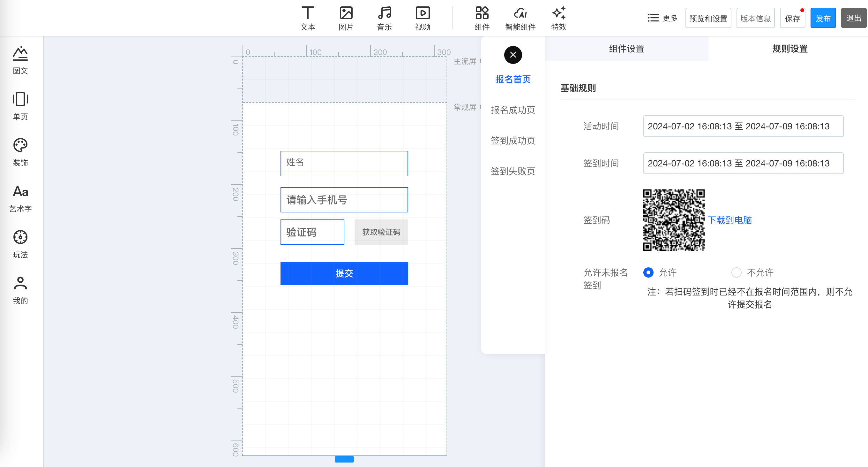This screenshot has height=467, width=868.
Task: Click the 视频 video tool icon
Action: coord(423,18)
